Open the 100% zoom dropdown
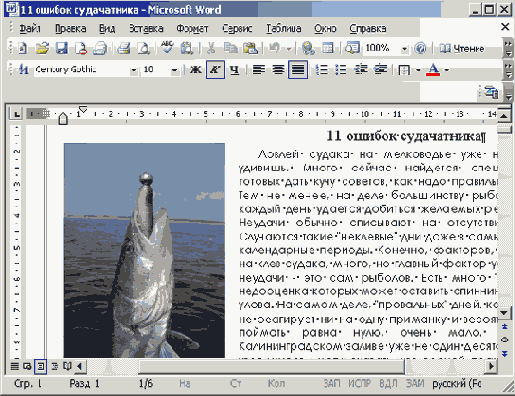Image resolution: width=515 pixels, height=396 pixels. [x=404, y=49]
